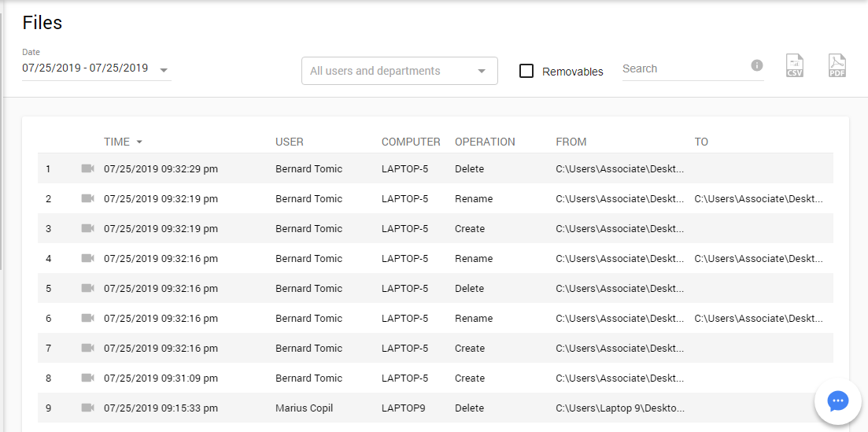Image resolution: width=868 pixels, height=432 pixels.
Task: Open video recording for row 4
Action: (87, 258)
